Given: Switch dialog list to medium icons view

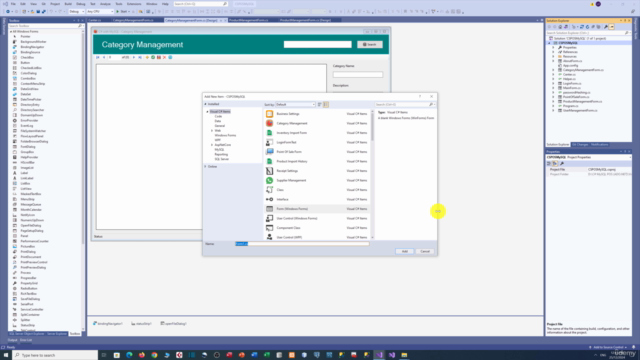Looking at the screenshot, I should [326, 104].
